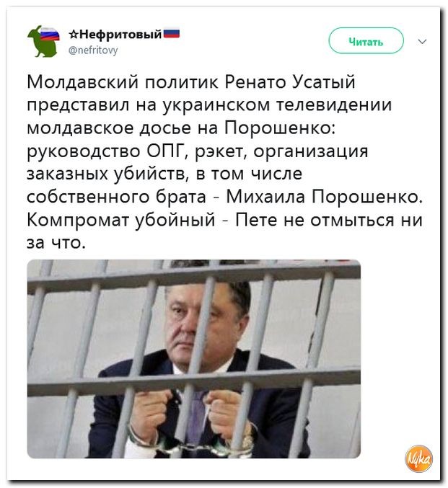Click the final words 'за что.'
The width and height of the screenshot is (448, 488).
[x=56, y=243]
